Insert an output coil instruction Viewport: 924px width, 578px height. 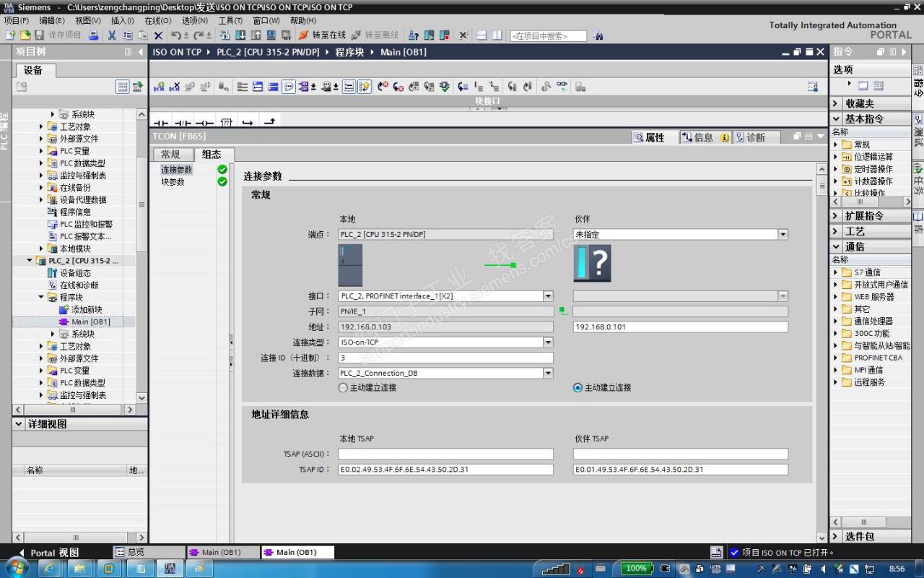[x=204, y=122]
